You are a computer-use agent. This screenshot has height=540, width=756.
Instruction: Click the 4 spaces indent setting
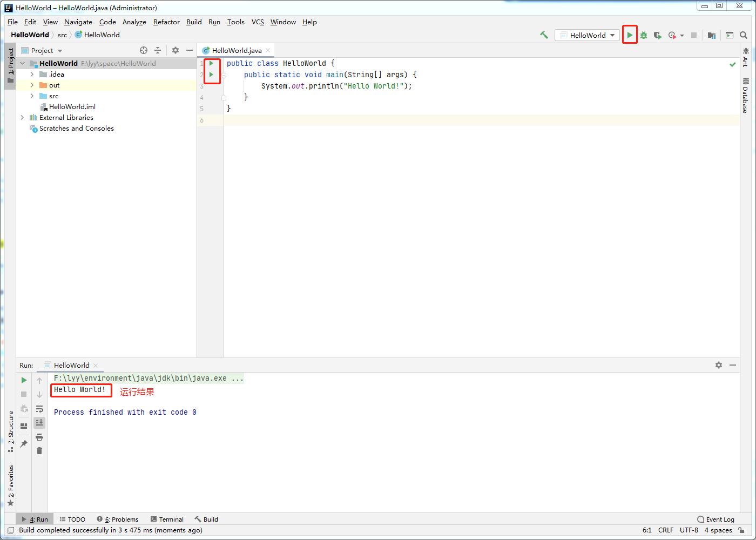718,530
